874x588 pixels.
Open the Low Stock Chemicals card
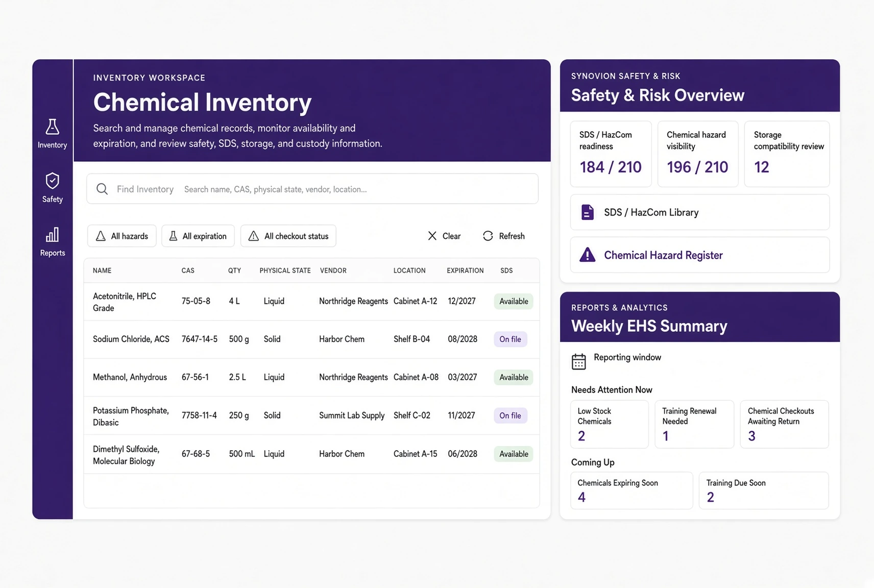[x=610, y=424]
